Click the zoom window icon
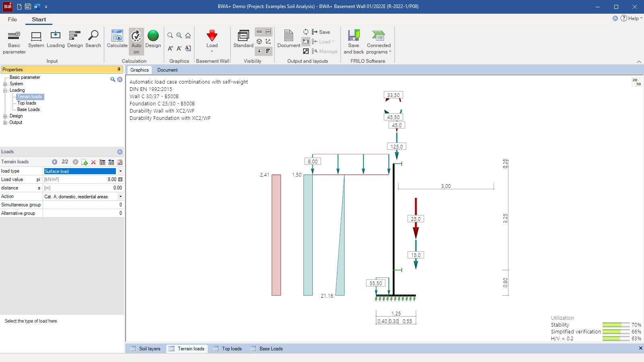This screenshot has width=644, height=362. [179, 35]
